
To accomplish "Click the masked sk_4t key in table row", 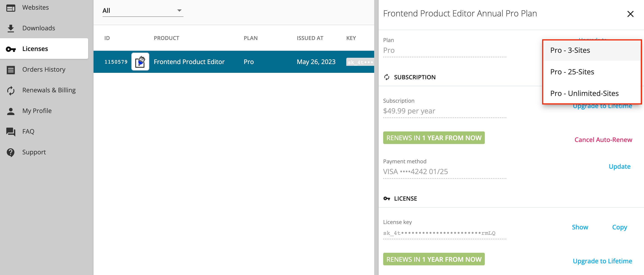I will (x=360, y=62).
